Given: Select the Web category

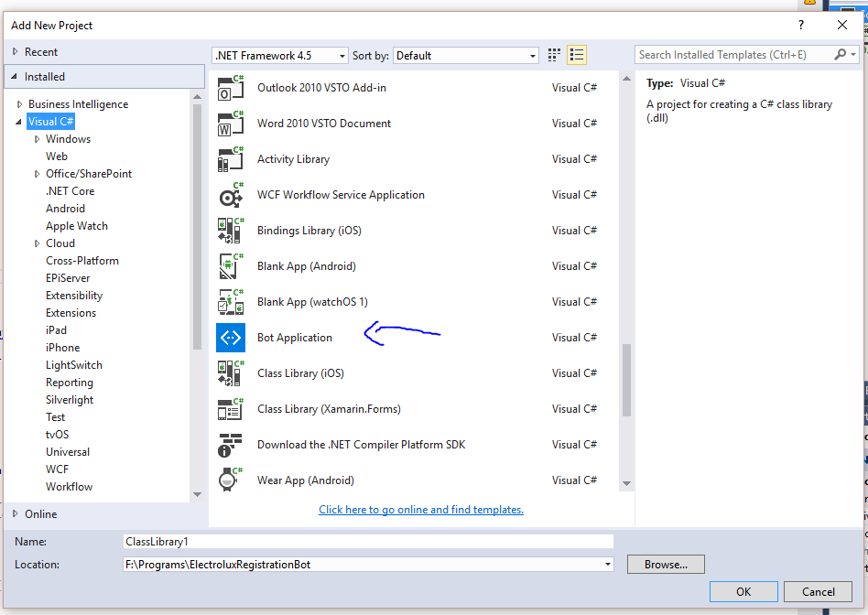Looking at the screenshot, I should [x=57, y=156].
